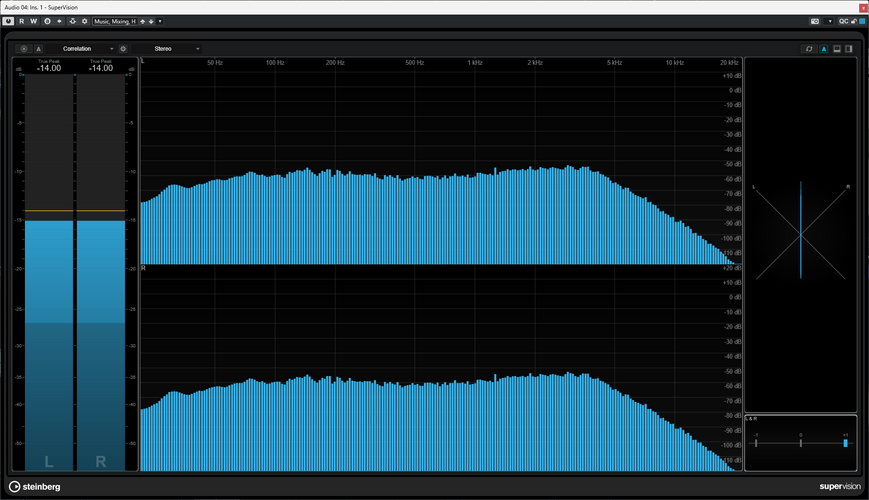Open the Stereo channel configuration dropdown
Screen dimensions: 869x500
pyautogui.click(x=166, y=49)
